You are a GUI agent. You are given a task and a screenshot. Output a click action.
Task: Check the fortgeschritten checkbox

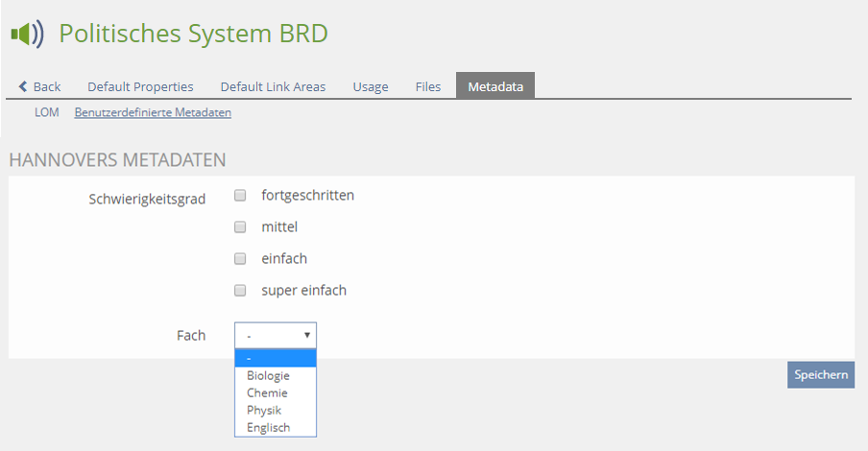pos(240,196)
